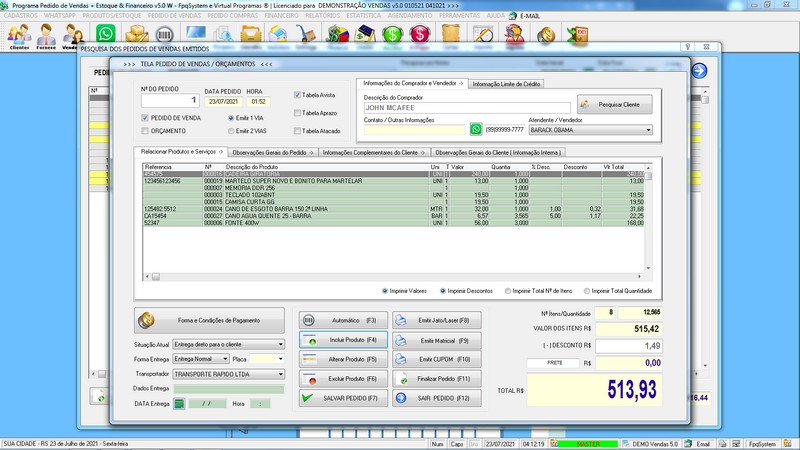
Task: Expand the Transportador dropdown
Action: pyautogui.click(x=281, y=374)
